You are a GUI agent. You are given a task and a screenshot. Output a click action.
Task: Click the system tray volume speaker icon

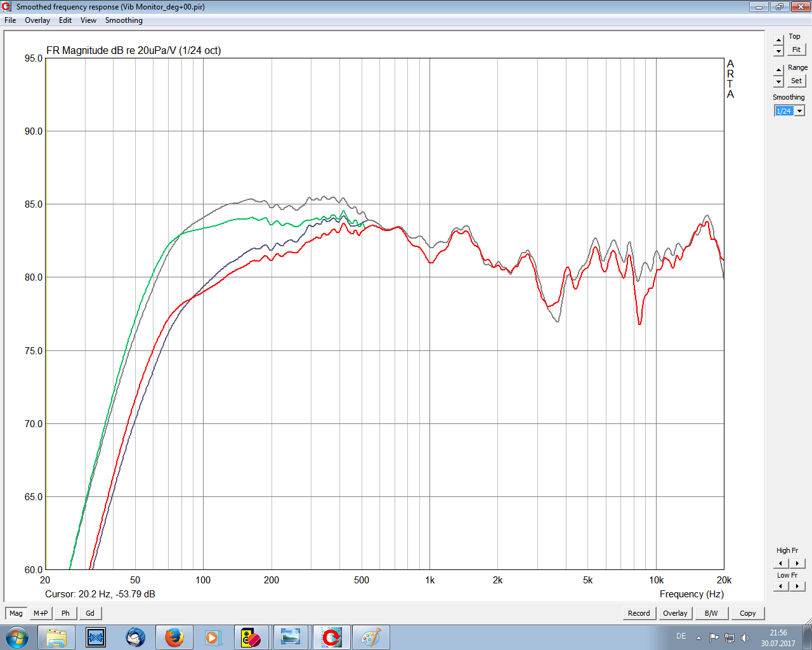745,638
